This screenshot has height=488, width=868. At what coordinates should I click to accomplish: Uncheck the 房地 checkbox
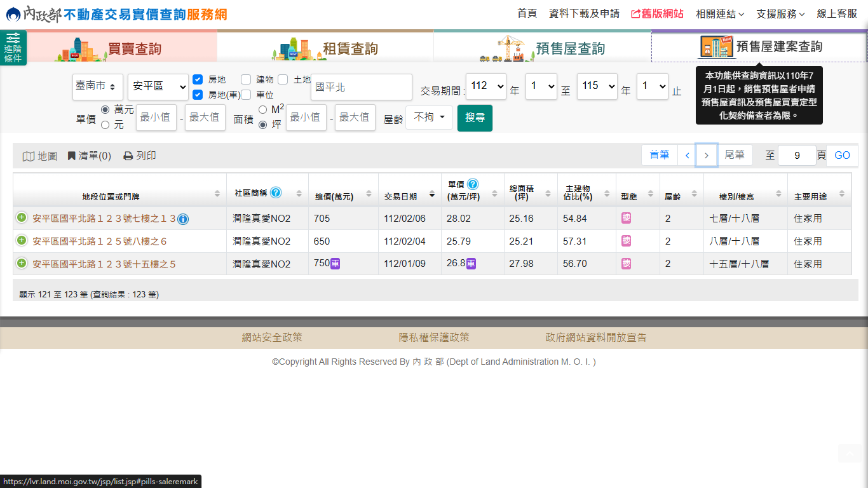(198, 79)
